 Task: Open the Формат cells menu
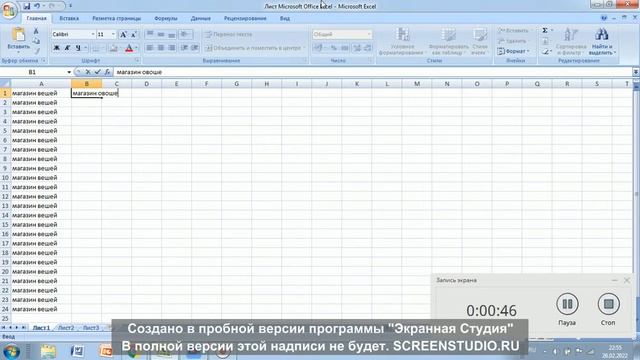513,51
